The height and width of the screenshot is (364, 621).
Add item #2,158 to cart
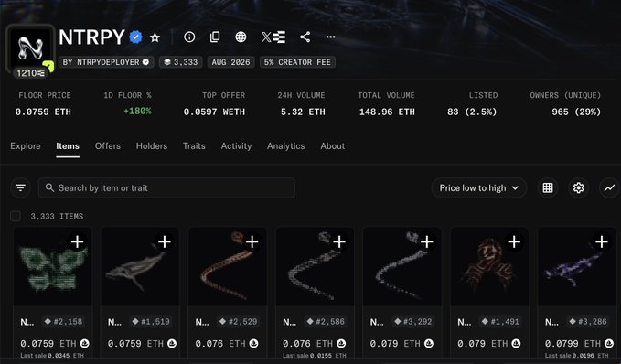(x=77, y=241)
